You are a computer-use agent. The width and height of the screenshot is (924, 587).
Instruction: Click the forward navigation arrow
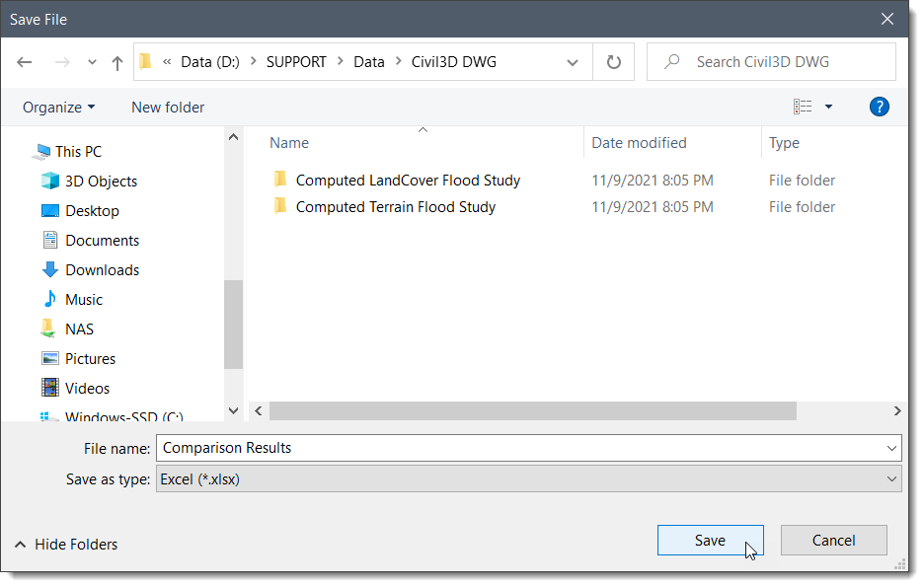coord(62,62)
